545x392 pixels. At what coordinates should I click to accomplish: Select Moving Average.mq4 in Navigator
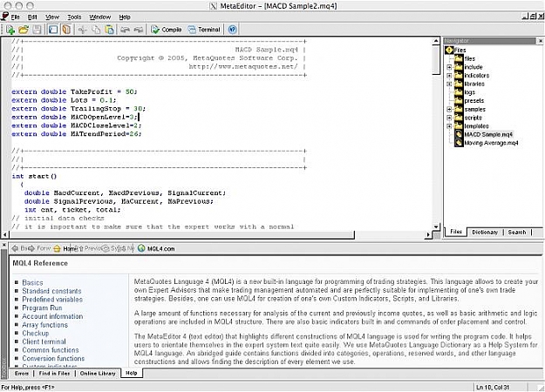[491, 143]
